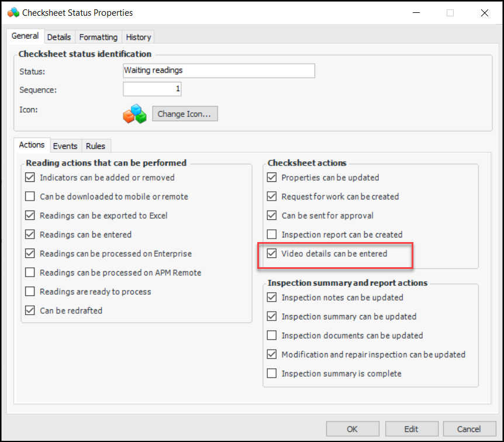Click the Edit button

point(412,429)
